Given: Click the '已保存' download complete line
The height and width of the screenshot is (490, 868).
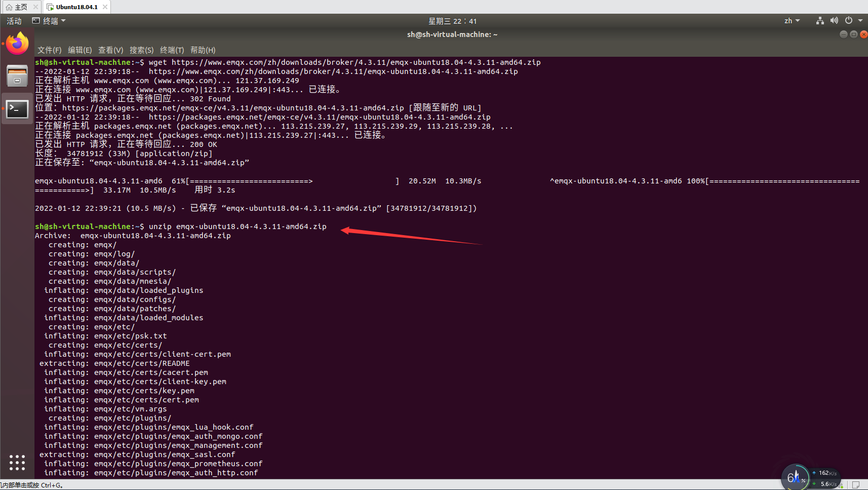Looking at the screenshot, I should (x=256, y=208).
